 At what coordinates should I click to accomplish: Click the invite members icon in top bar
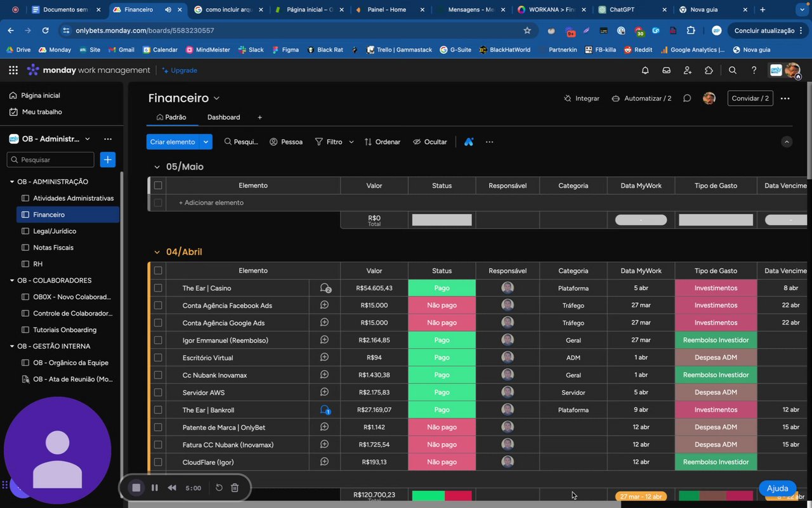coord(688,70)
